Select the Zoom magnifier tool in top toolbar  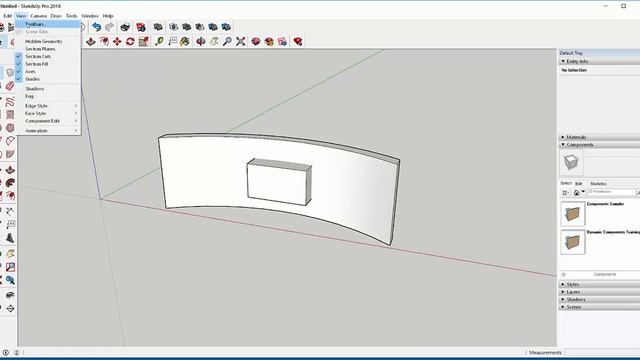click(227, 41)
